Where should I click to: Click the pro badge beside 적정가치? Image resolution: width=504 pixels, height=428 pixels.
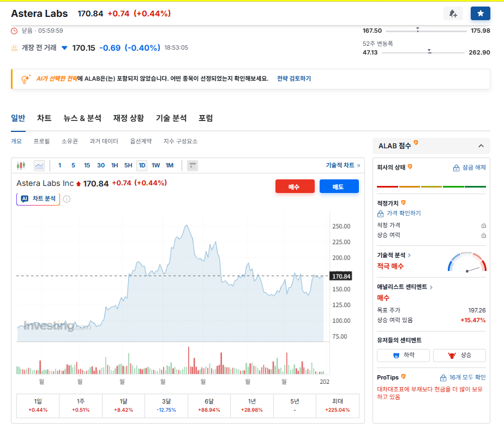pyautogui.click(x=404, y=202)
